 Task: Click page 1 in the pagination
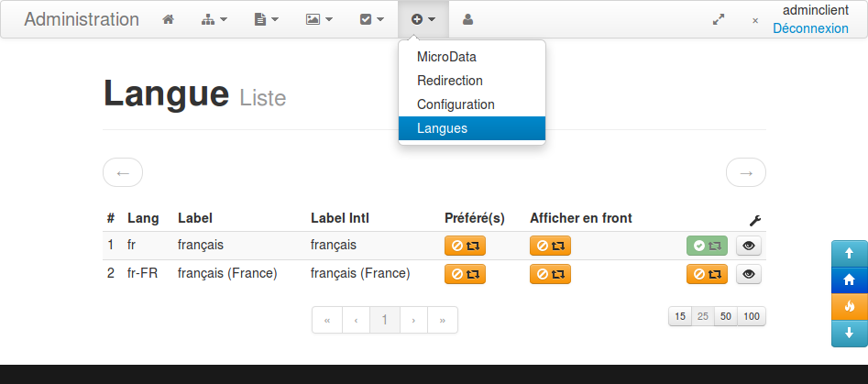point(385,320)
